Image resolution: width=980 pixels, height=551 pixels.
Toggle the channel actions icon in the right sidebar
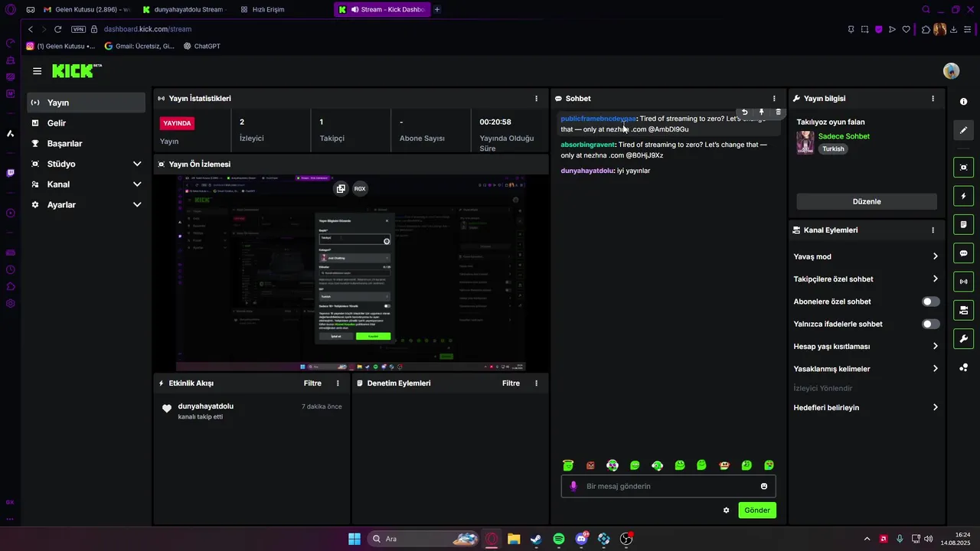pos(963,310)
